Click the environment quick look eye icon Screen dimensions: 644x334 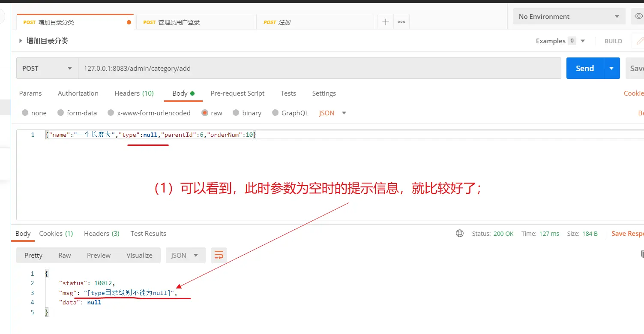click(x=638, y=17)
